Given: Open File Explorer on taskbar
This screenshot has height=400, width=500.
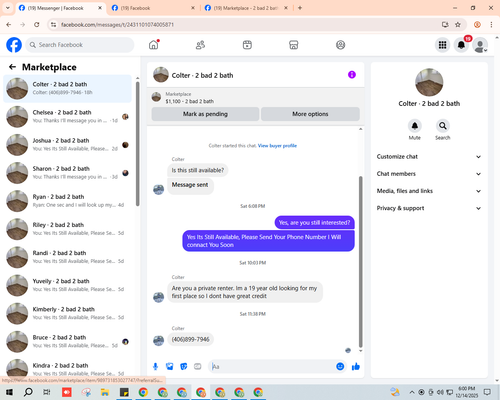Looking at the screenshot, I should coord(105,392).
